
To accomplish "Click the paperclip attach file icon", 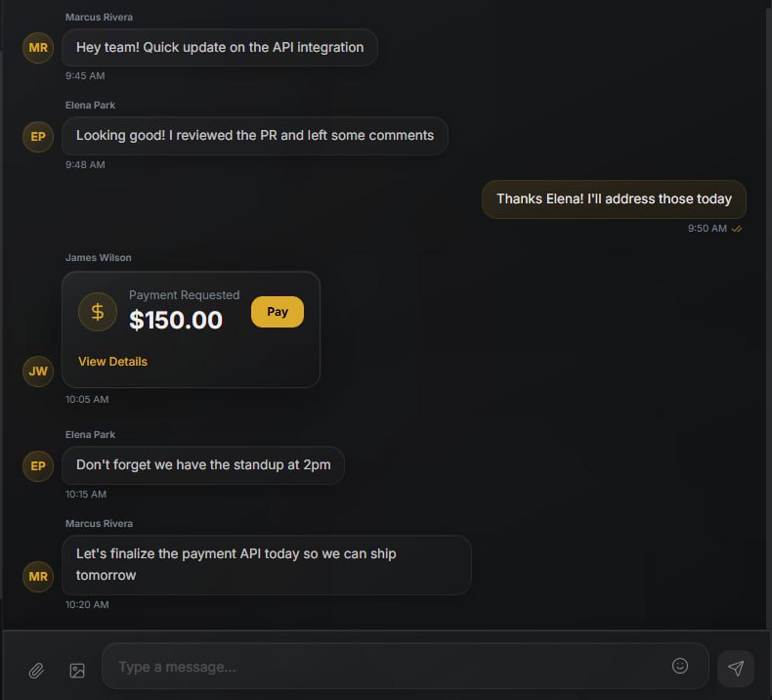I will point(36,671).
